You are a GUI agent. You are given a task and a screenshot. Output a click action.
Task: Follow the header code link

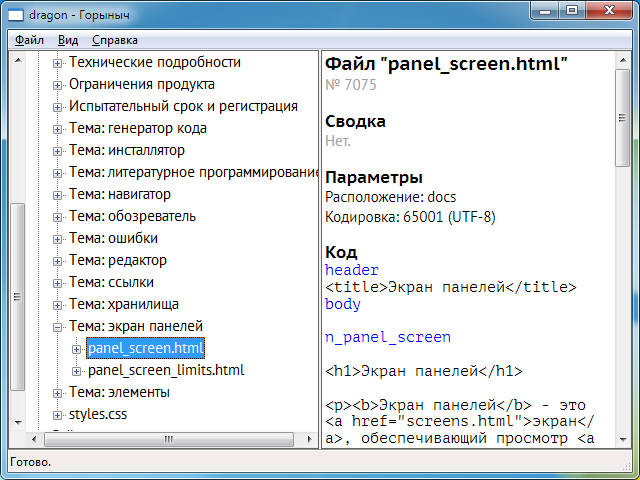coord(352,270)
